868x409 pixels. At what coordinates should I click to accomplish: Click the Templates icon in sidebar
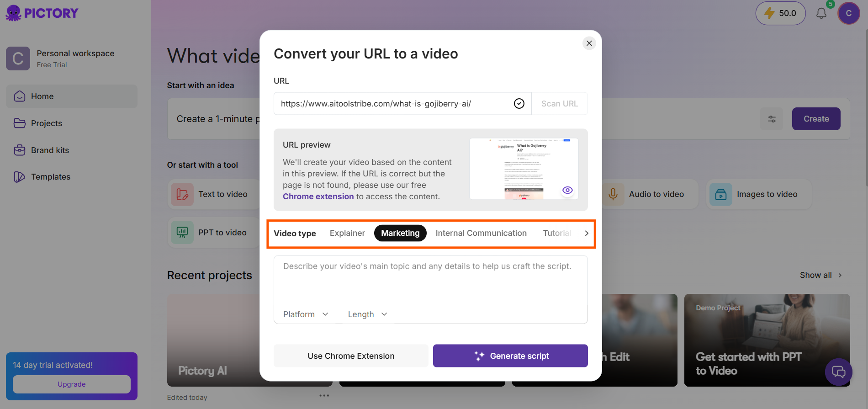click(20, 177)
